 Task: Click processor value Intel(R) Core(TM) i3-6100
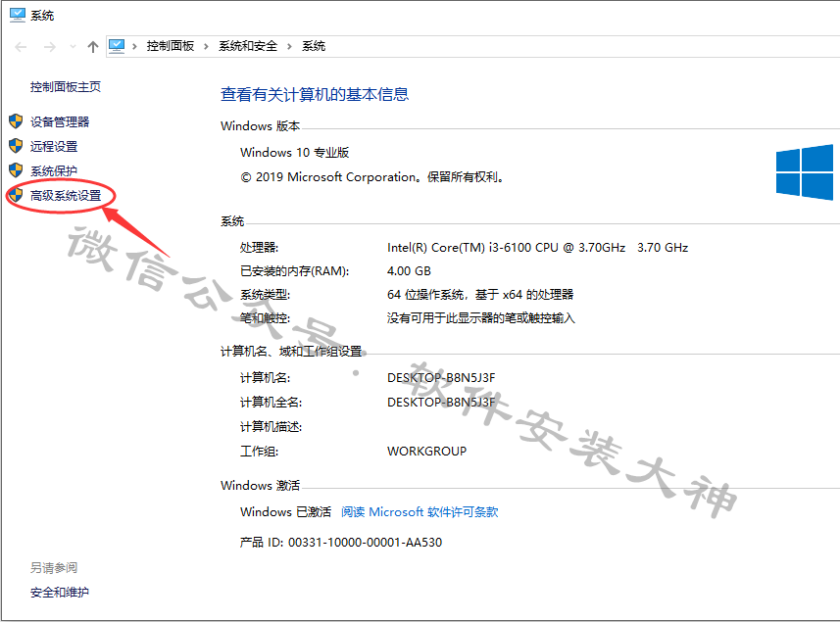506,247
